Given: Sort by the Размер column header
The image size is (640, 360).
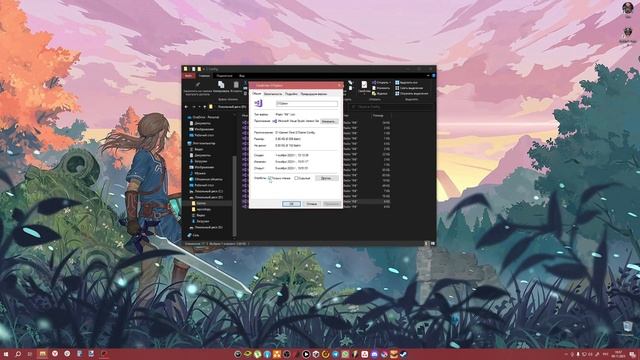Looking at the screenshot, I should [x=378, y=116].
